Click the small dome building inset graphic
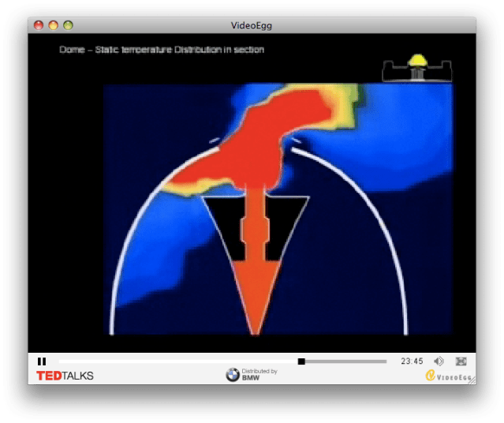504x423 pixels. [416, 69]
